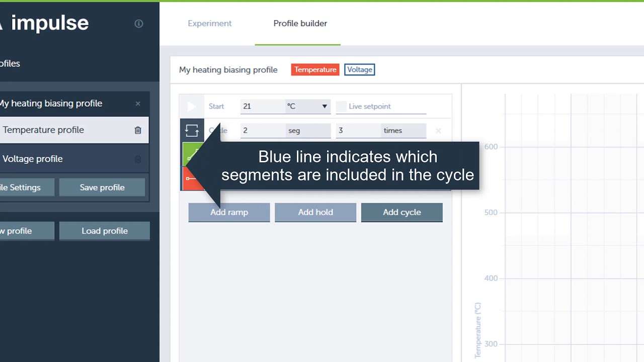644x362 pixels.
Task: Remove the cycle row with its X icon
Action: [x=438, y=131]
